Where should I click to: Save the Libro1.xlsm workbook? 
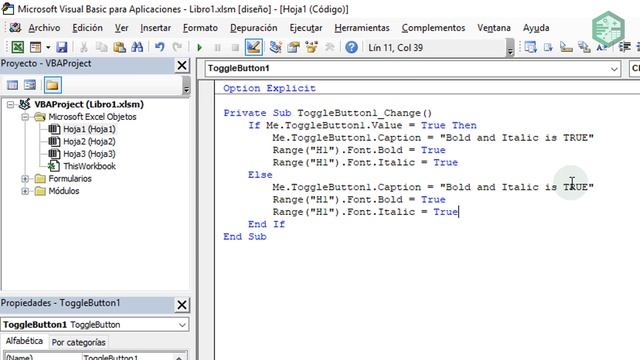[x=62, y=47]
